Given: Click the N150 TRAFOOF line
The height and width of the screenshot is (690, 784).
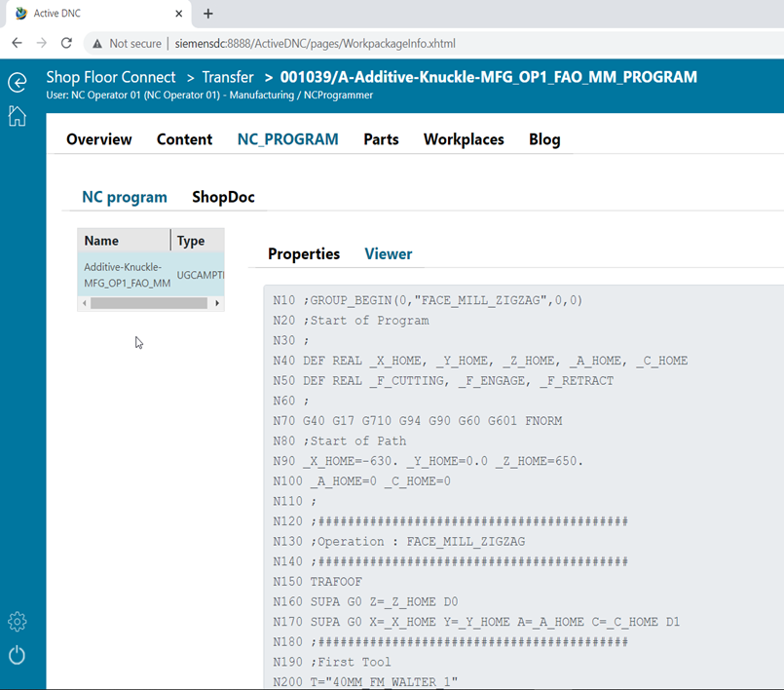Looking at the screenshot, I should point(317,582).
